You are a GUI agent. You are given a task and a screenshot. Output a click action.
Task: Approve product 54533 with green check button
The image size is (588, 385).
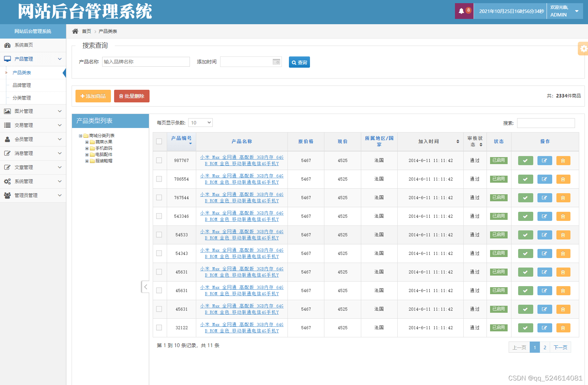tap(526, 235)
